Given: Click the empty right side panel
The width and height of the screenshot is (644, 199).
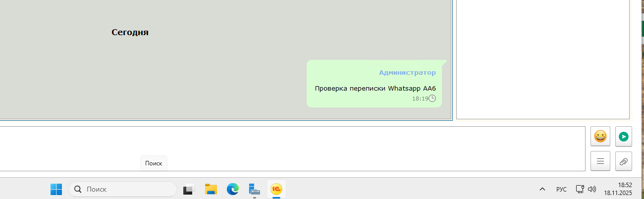Looking at the screenshot, I should pyautogui.click(x=542, y=59).
